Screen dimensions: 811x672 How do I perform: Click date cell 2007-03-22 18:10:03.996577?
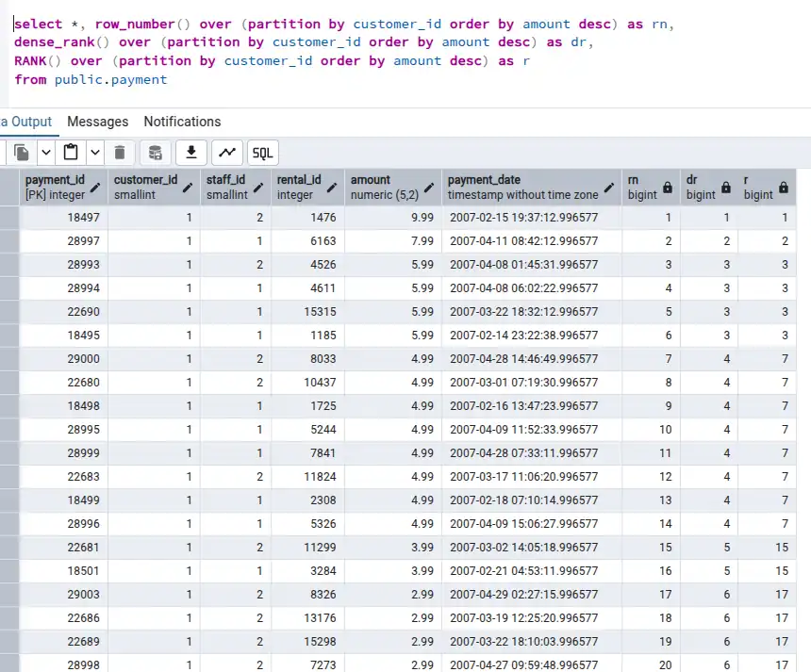click(x=532, y=642)
